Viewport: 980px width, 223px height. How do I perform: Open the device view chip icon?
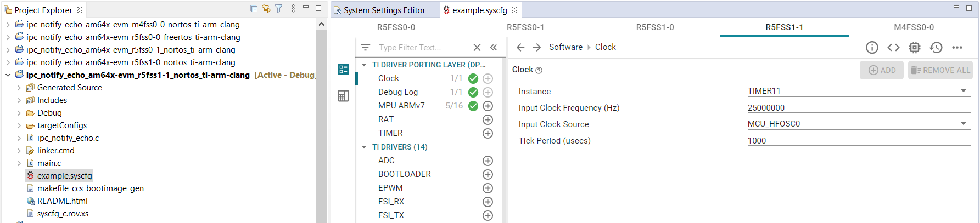coord(915,48)
